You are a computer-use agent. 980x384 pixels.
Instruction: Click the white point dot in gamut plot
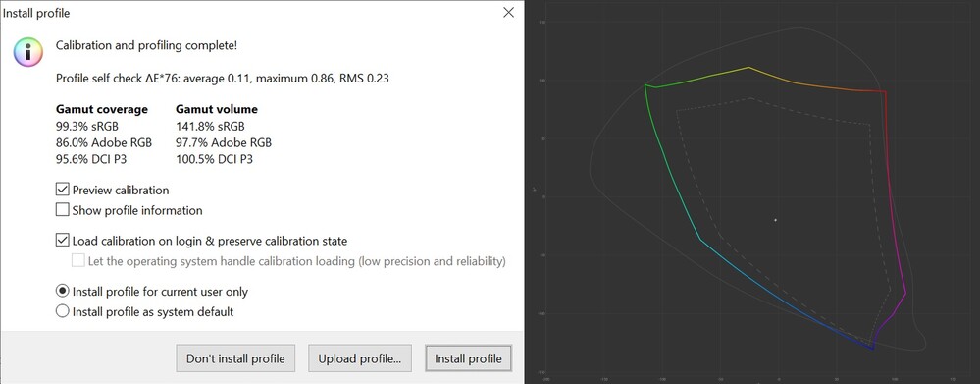click(x=776, y=220)
